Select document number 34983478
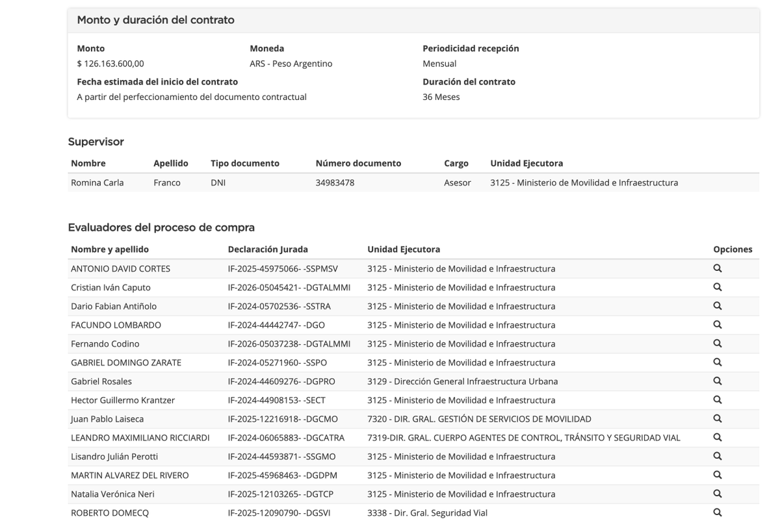The image size is (780, 532). (x=335, y=183)
